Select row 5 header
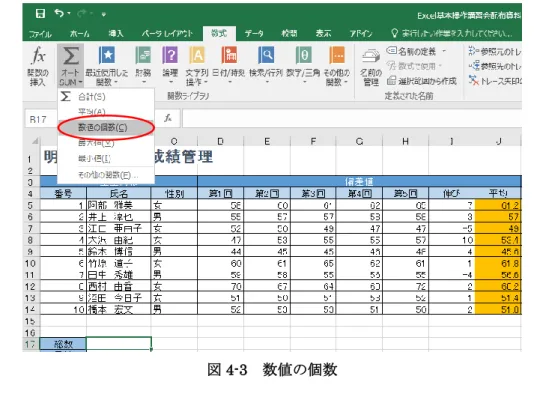Viewport: 534px width, 394px height. click(30, 205)
